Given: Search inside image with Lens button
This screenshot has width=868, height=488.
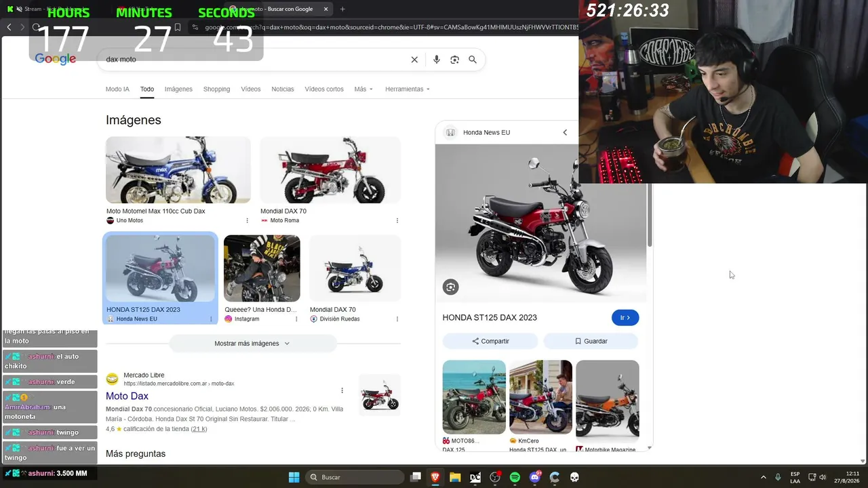Looking at the screenshot, I should click(x=450, y=287).
